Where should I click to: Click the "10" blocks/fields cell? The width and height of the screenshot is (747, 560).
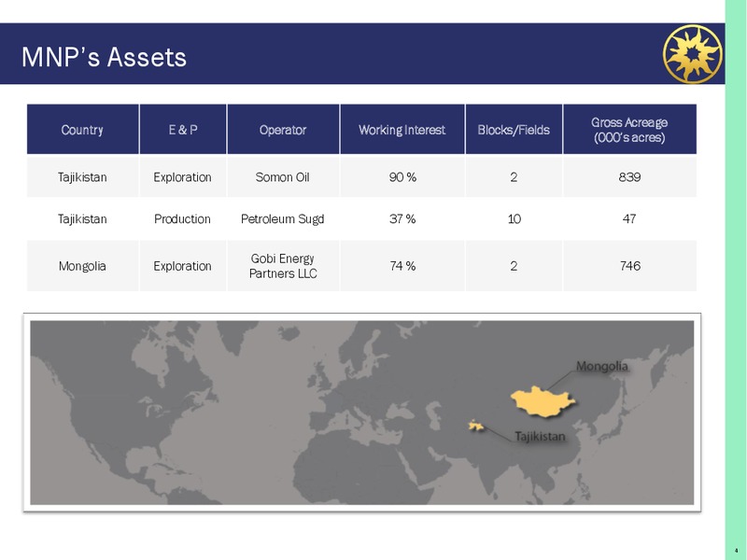click(514, 219)
